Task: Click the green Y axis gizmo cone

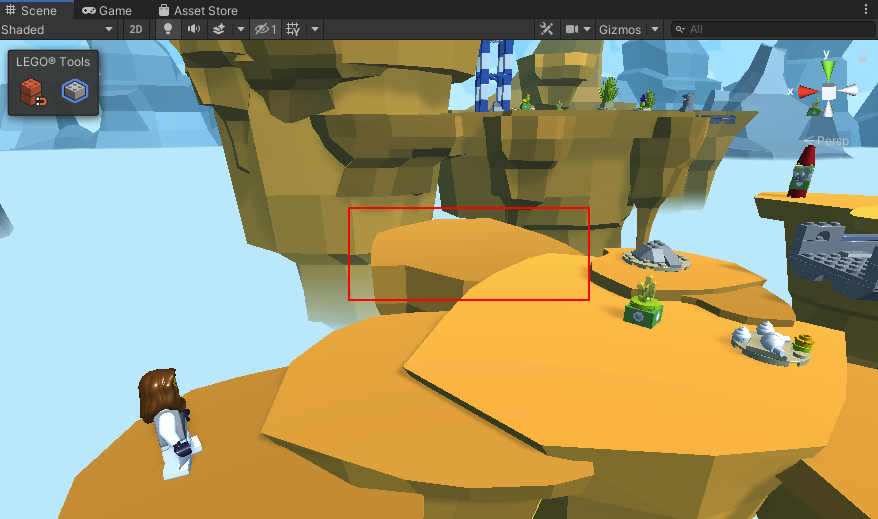Action: (x=828, y=70)
